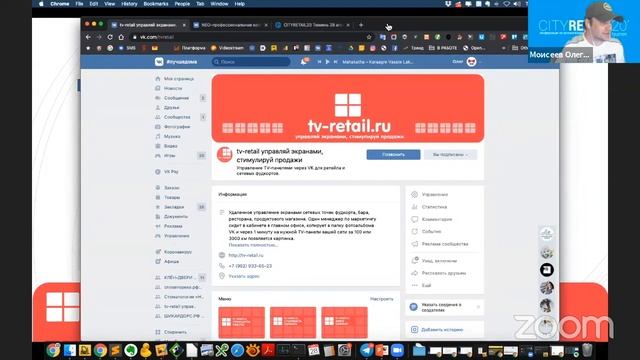Open the Платформа bookmark

(x=189, y=48)
